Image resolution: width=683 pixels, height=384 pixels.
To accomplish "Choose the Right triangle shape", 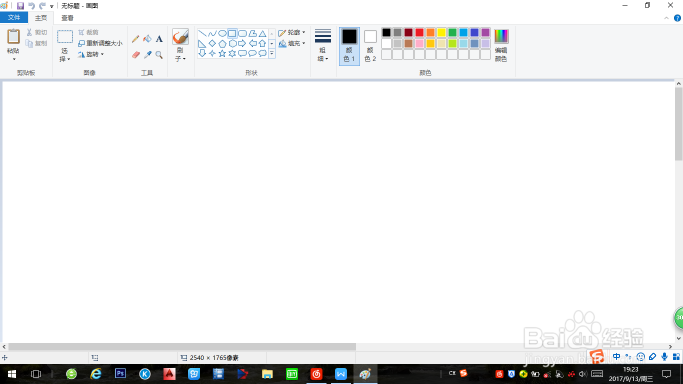I will [202, 44].
